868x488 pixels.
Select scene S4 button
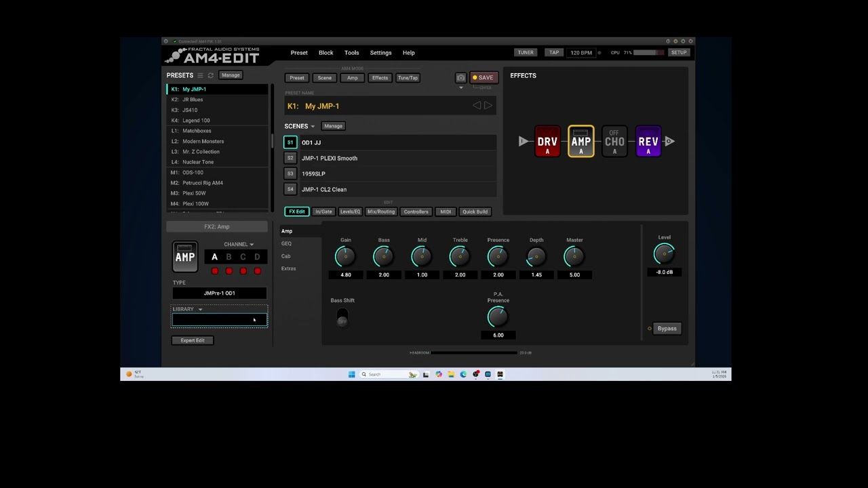coord(290,189)
